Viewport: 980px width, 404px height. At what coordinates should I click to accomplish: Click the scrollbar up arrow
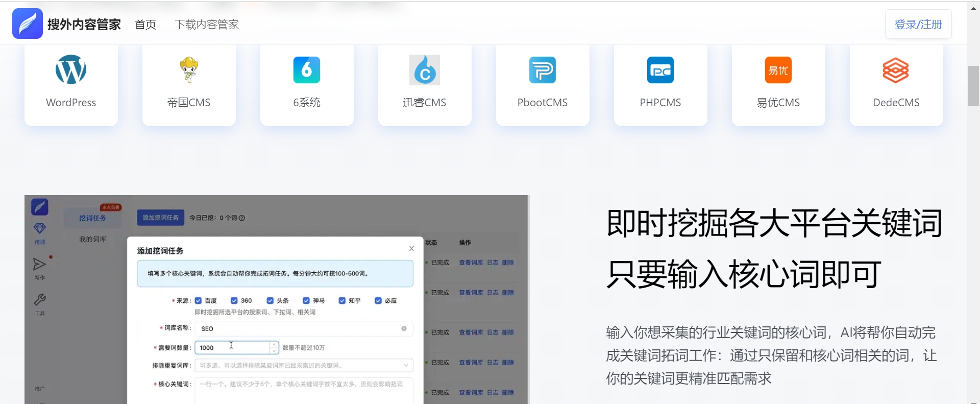[x=973, y=9]
